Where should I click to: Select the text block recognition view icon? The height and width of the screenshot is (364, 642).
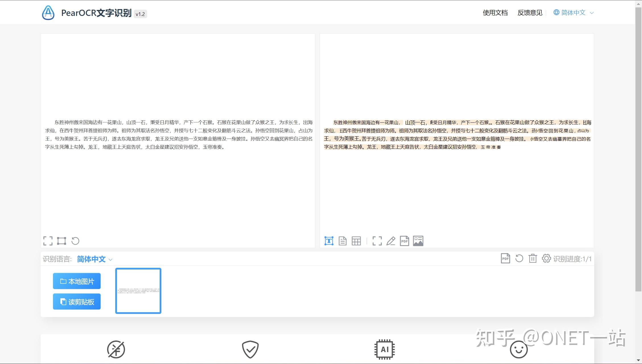(329, 240)
